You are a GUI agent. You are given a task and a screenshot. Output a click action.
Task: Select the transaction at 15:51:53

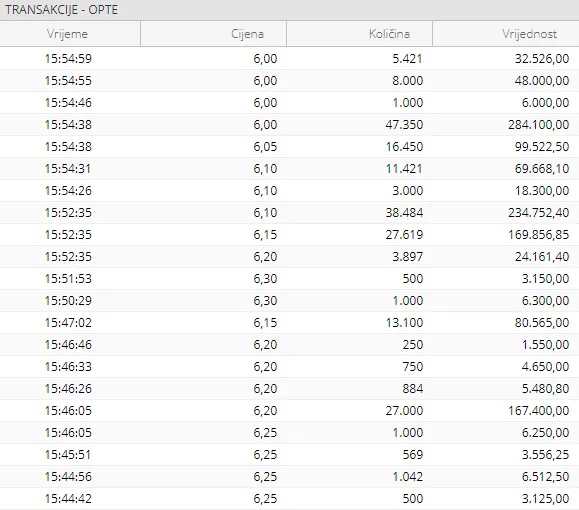290,278
